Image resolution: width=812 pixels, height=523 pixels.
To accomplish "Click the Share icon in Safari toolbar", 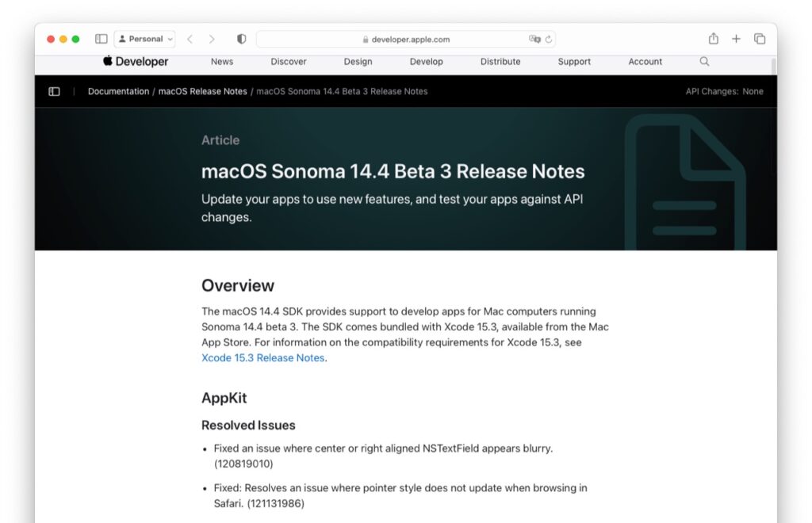I will coord(713,38).
